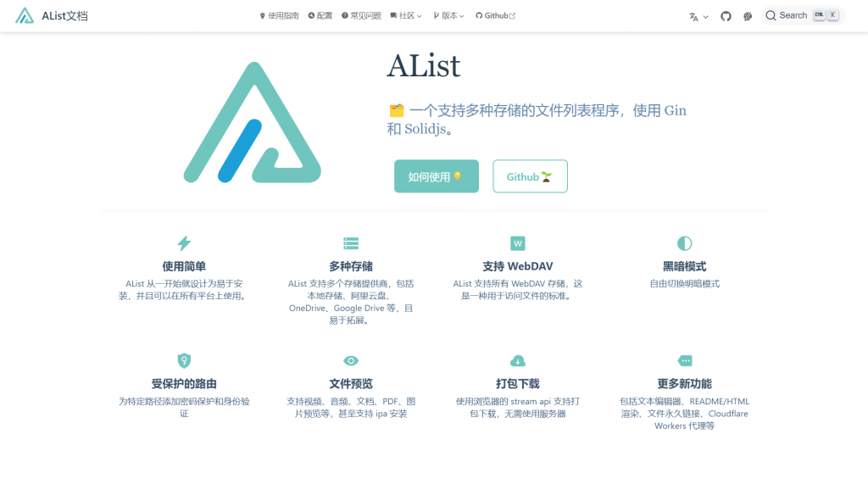
Task: Click the eye icon above 文件预览
Action: click(351, 360)
